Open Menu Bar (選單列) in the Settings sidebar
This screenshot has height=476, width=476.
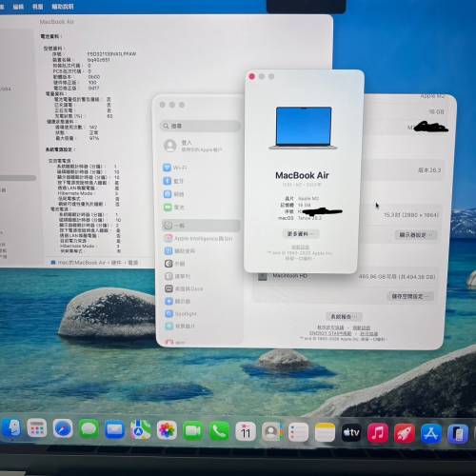click(177, 276)
